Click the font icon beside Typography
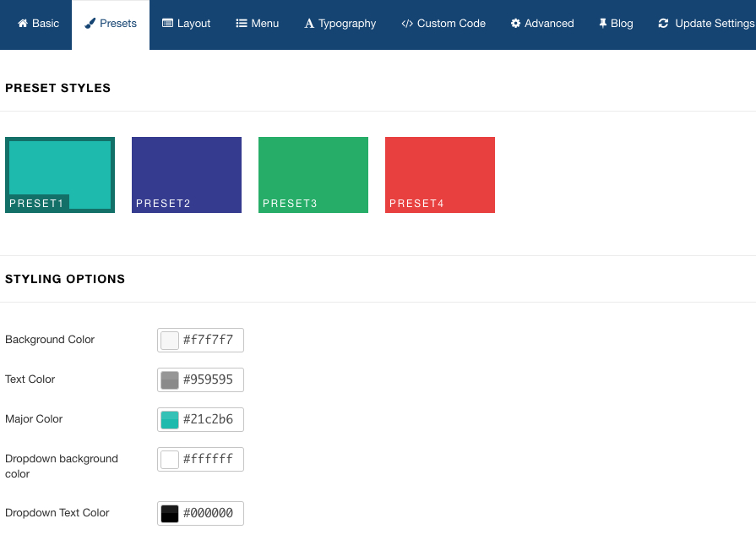The height and width of the screenshot is (535, 756). tap(309, 24)
